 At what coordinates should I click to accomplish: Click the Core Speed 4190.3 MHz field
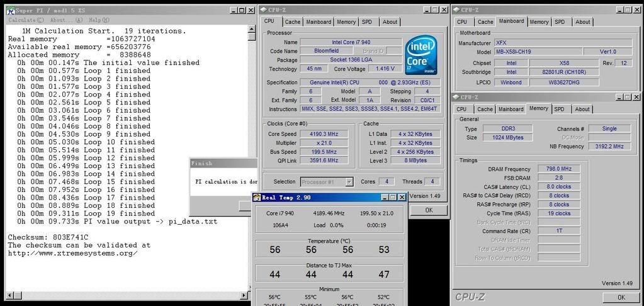(324, 134)
